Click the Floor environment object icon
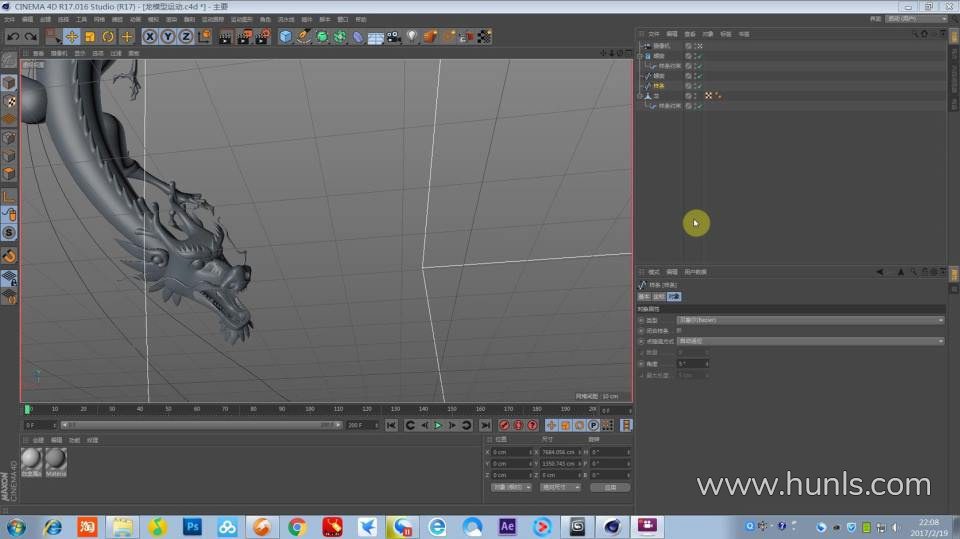 click(x=375, y=37)
